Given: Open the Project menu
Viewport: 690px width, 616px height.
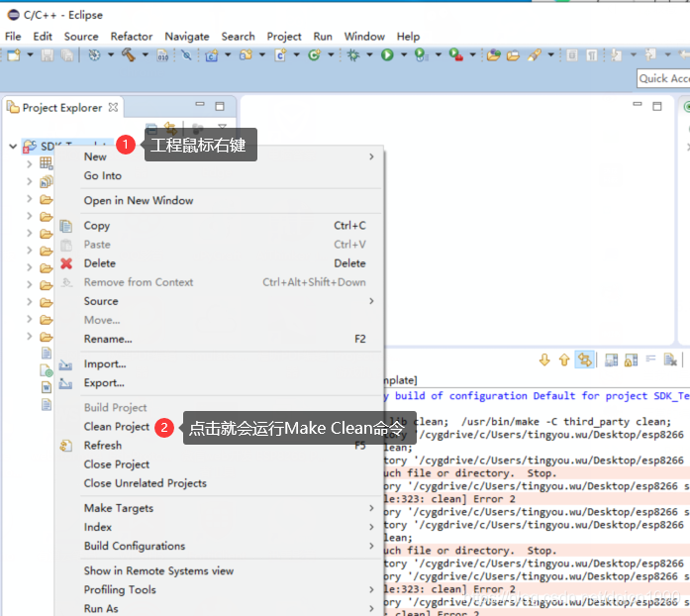Looking at the screenshot, I should coord(284,37).
